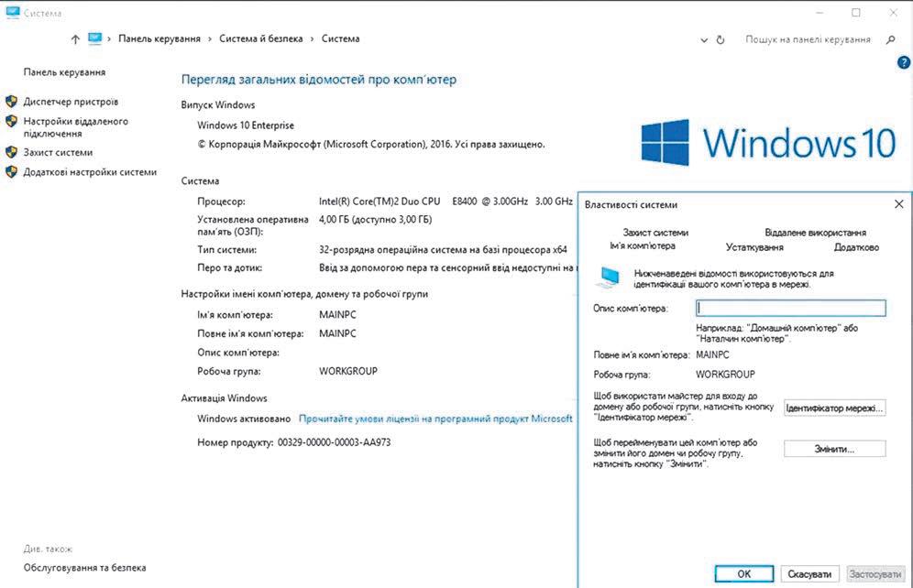Open Додаткові настройки системи link
Image resolution: width=913 pixels, height=588 pixels.
click(90, 172)
